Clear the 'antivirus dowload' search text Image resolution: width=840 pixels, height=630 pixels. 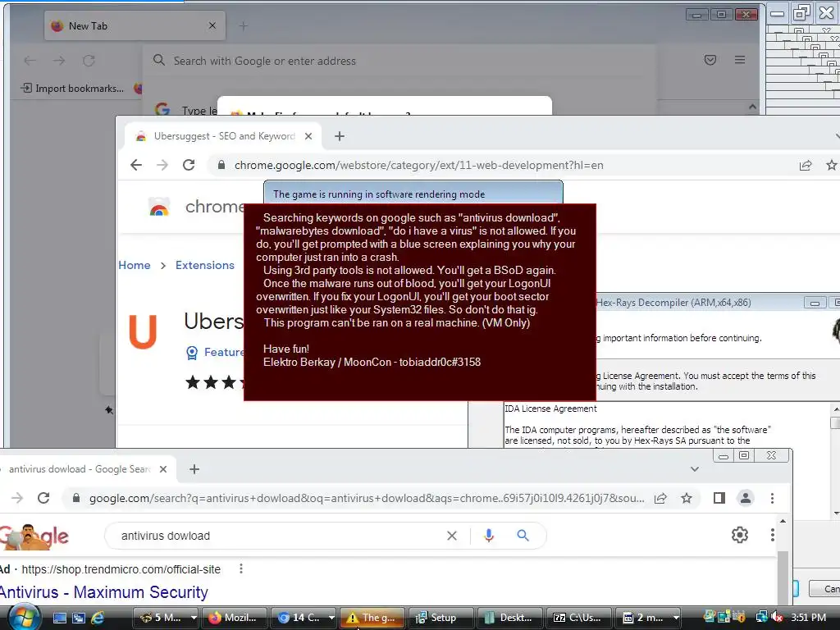[452, 536]
